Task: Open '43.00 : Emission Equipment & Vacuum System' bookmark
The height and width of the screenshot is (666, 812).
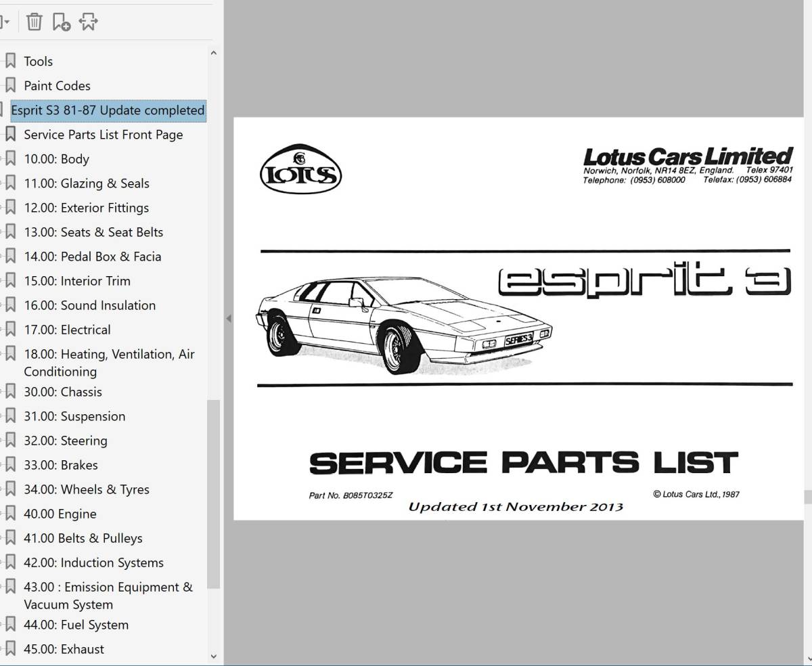Action: (108, 596)
